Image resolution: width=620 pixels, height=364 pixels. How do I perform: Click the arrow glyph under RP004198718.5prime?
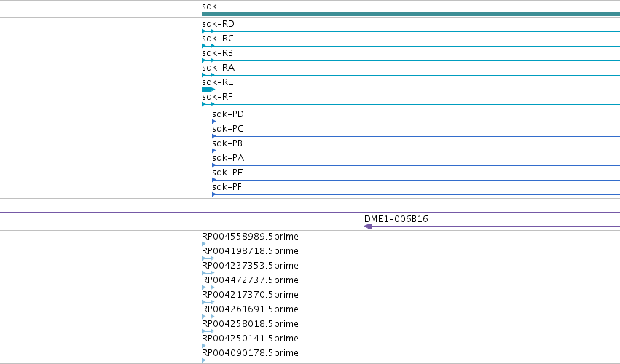click(x=208, y=258)
